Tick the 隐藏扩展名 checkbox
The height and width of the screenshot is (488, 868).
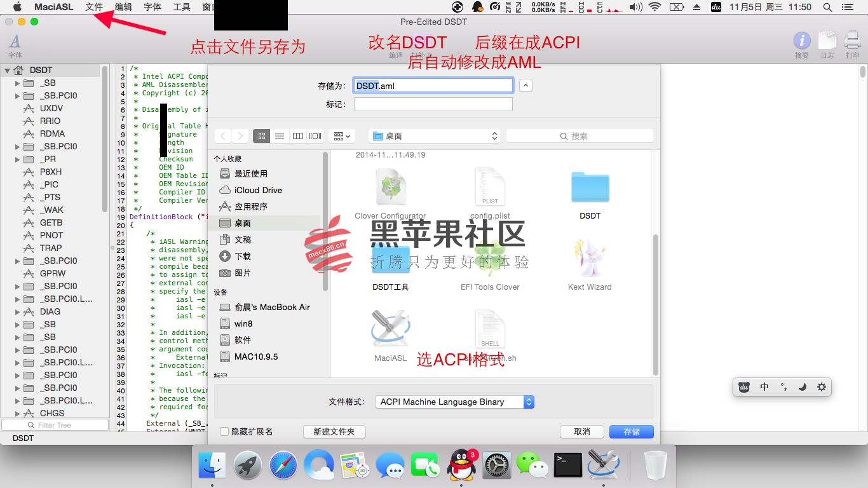224,431
